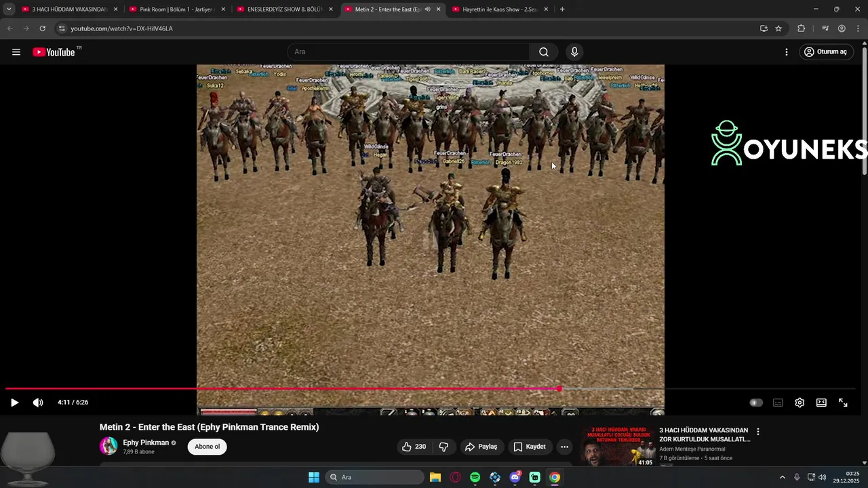The image size is (868, 488).
Task: Click the youtube.com URL address bar
Action: [x=407, y=28]
